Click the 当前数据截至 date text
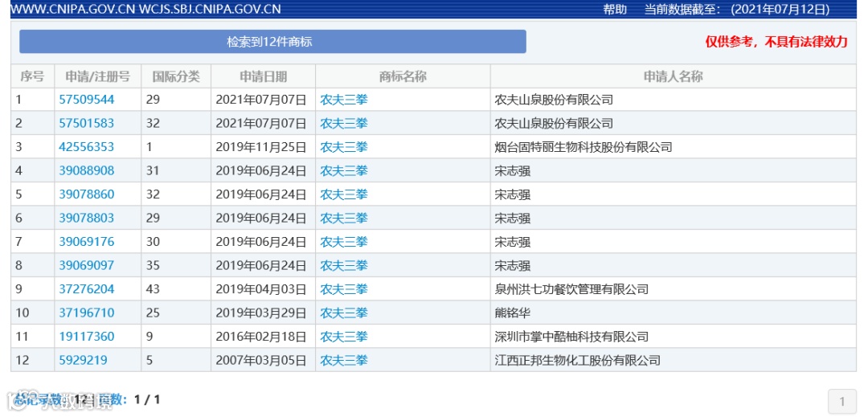The width and height of the screenshot is (868, 417). click(x=737, y=10)
